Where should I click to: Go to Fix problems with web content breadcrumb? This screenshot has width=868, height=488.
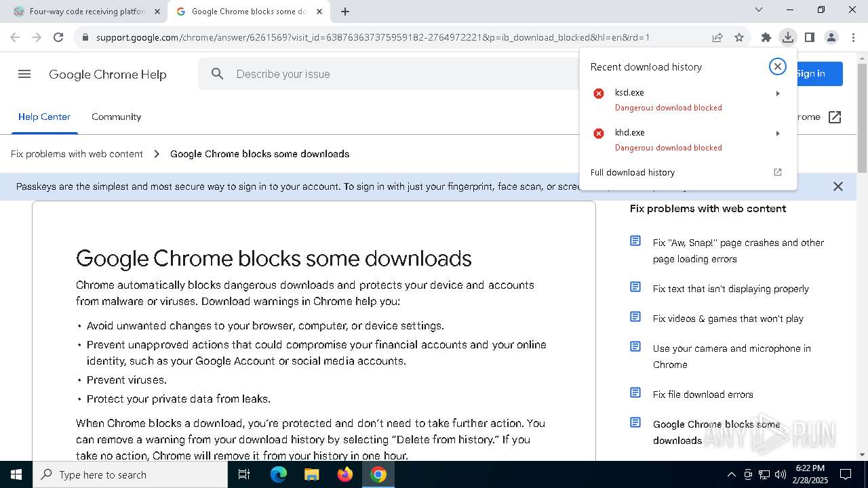point(77,154)
